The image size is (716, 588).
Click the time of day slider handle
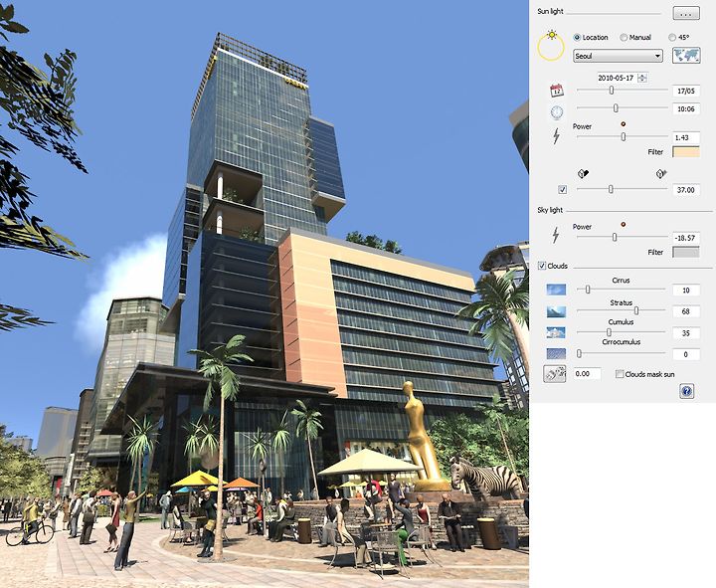tap(616, 108)
